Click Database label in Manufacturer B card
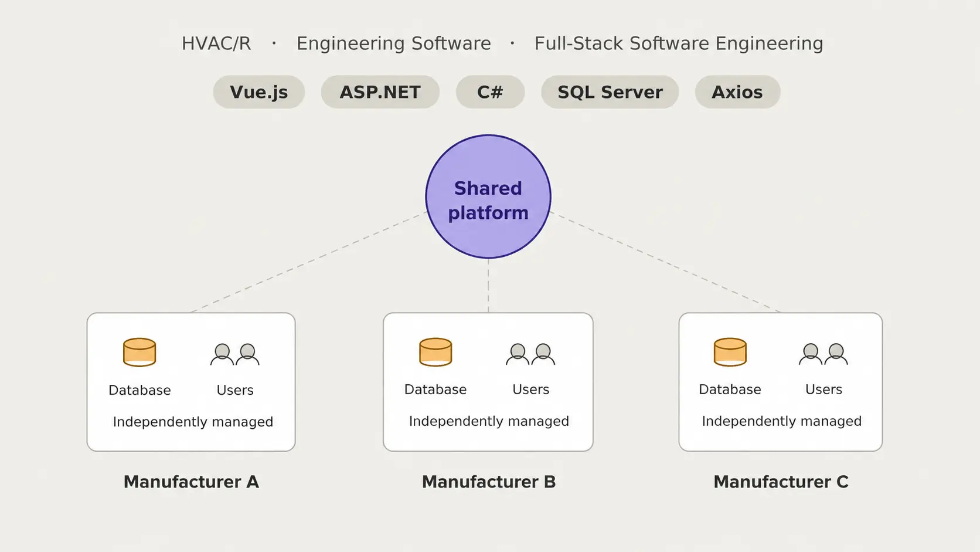 [435, 390]
